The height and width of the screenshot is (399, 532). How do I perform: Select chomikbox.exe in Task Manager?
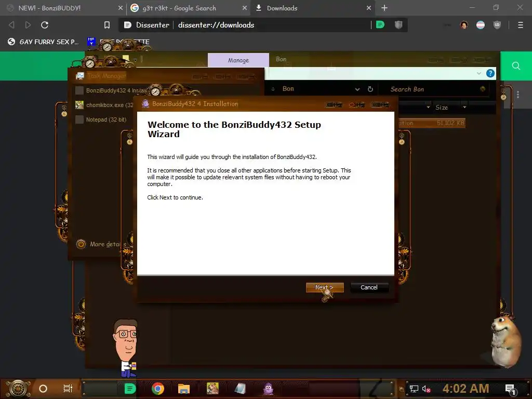pyautogui.click(x=104, y=105)
